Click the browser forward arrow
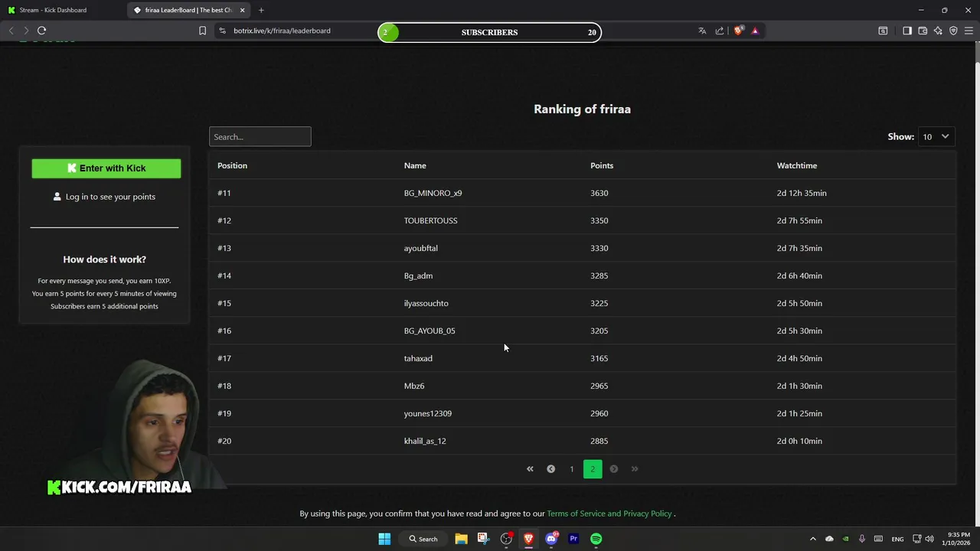980x551 pixels. tap(26, 31)
